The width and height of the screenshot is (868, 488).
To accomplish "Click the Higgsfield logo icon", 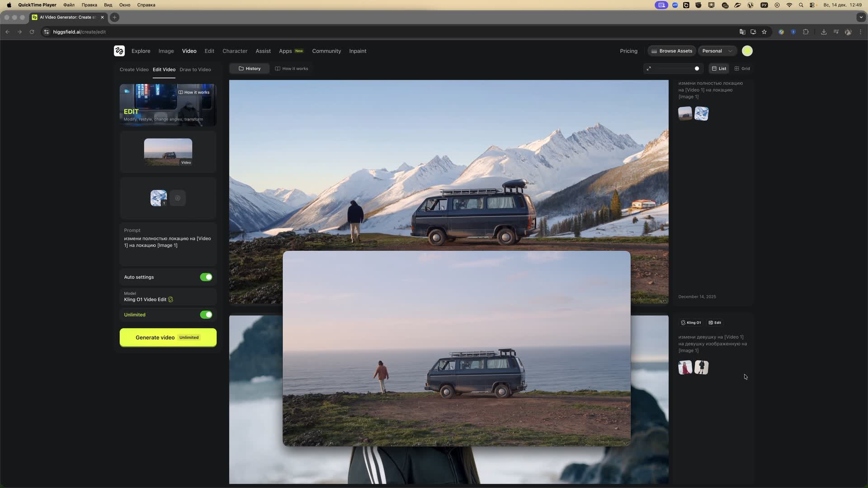I will (x=119, y=51).
